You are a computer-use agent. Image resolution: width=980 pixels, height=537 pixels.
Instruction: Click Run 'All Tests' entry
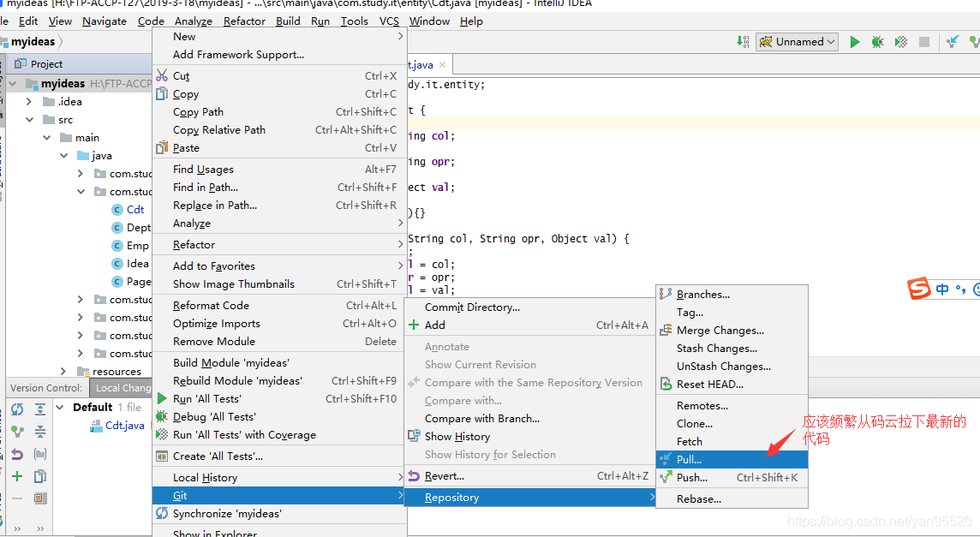pos(279,399)
